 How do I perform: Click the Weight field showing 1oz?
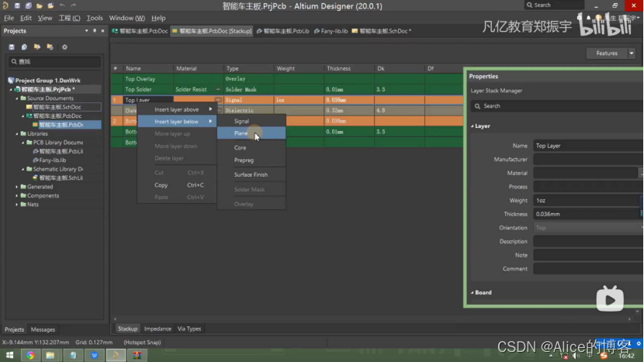(587, 200)
